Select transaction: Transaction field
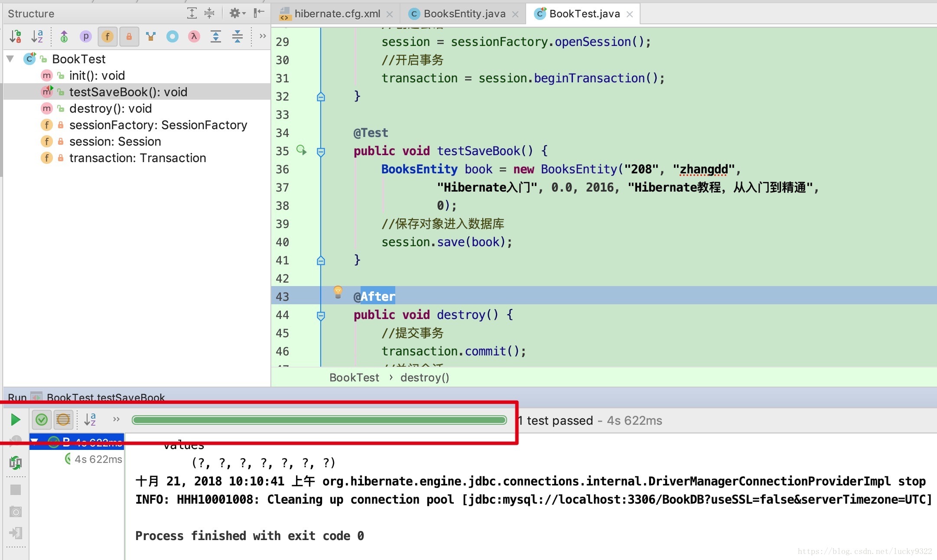 point(138,158)
